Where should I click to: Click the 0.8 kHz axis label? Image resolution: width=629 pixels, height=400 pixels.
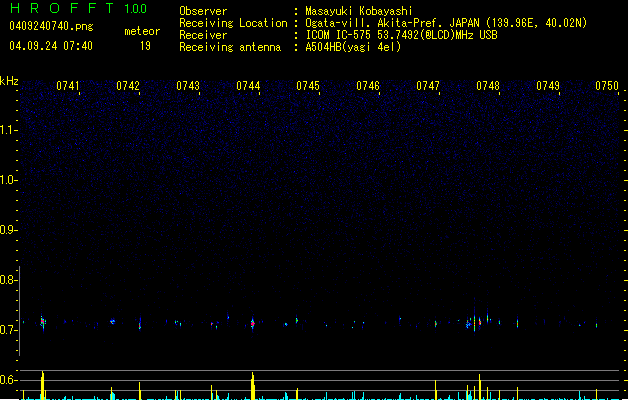coord(7,280)
